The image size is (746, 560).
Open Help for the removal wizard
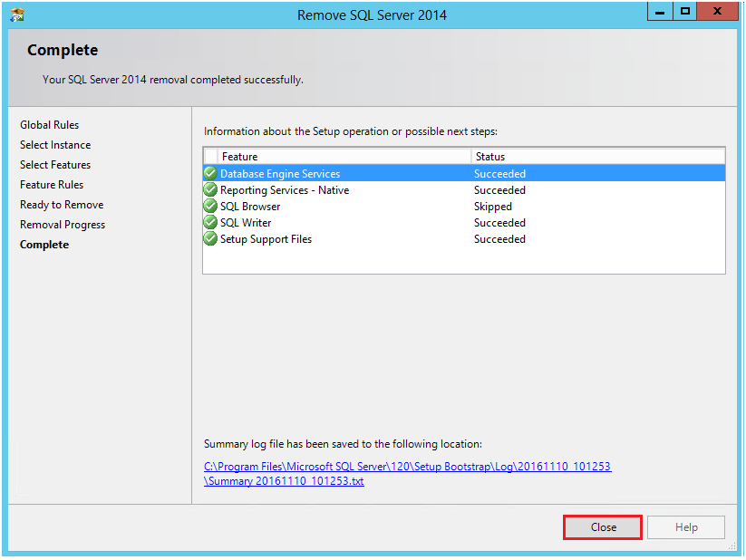(x=686, y=527)
